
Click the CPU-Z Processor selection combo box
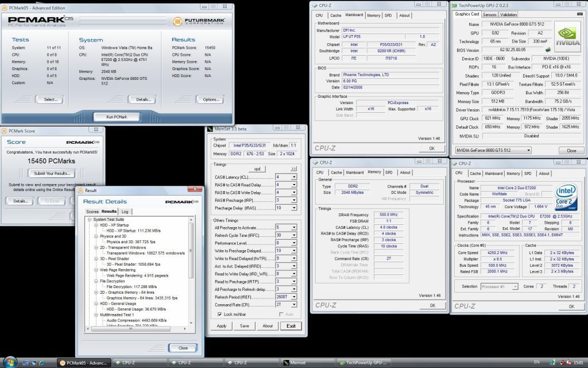pyautogui.click(x=500, y=286)
